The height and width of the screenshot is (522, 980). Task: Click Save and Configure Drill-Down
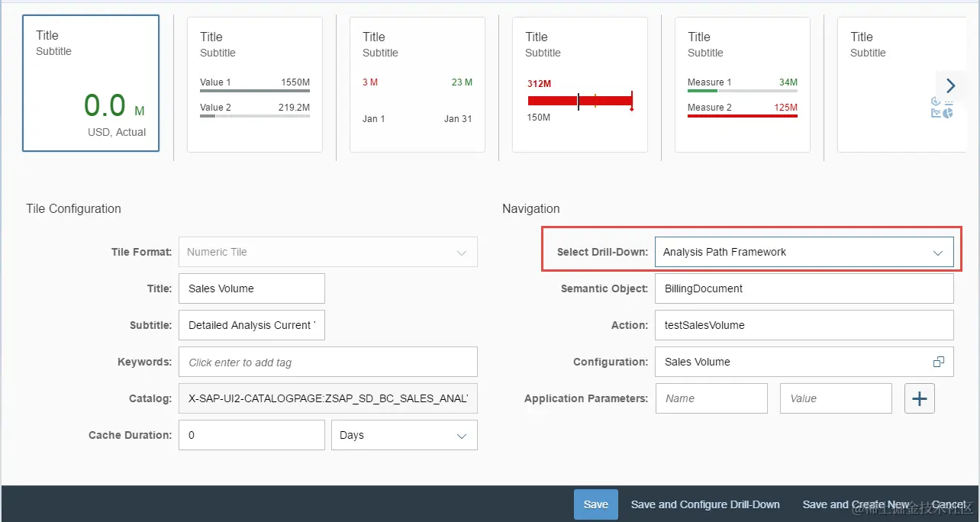pos(705,504)
